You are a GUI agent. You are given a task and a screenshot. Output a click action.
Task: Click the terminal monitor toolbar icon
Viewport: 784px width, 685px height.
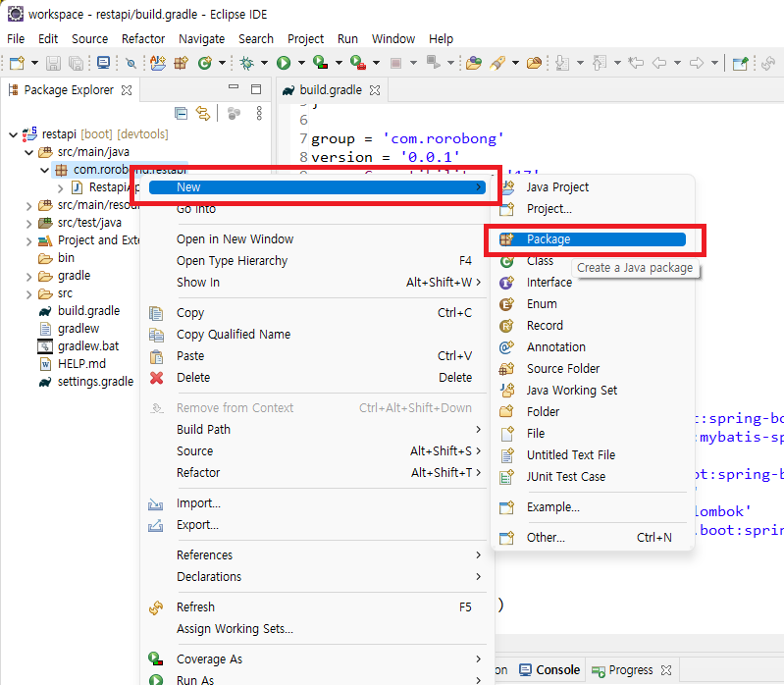click(x=103, y=63)
